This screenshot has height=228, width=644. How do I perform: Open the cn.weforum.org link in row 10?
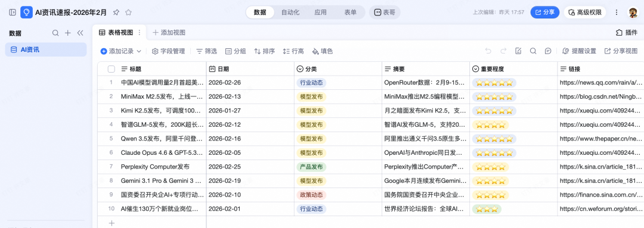(x=600, y=209)
